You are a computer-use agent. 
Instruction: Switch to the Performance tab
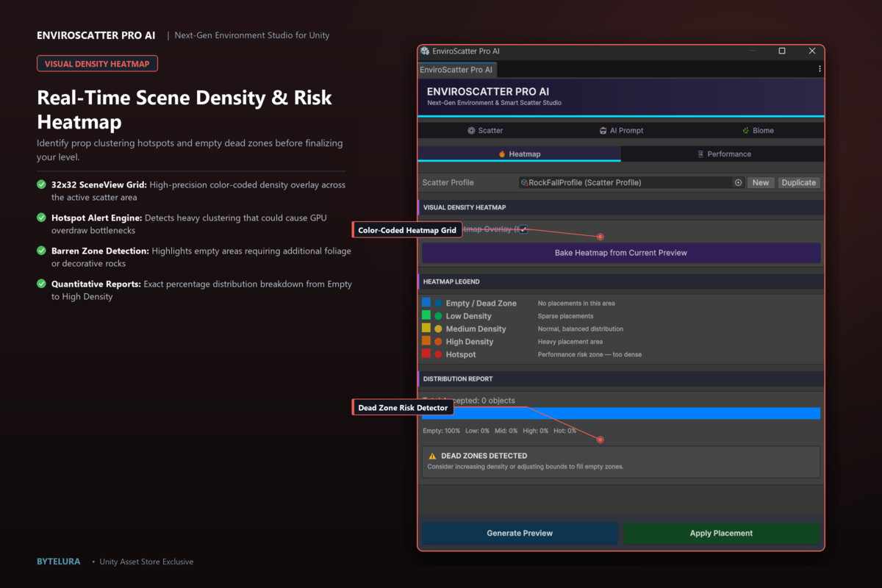[x=723, y=154]
